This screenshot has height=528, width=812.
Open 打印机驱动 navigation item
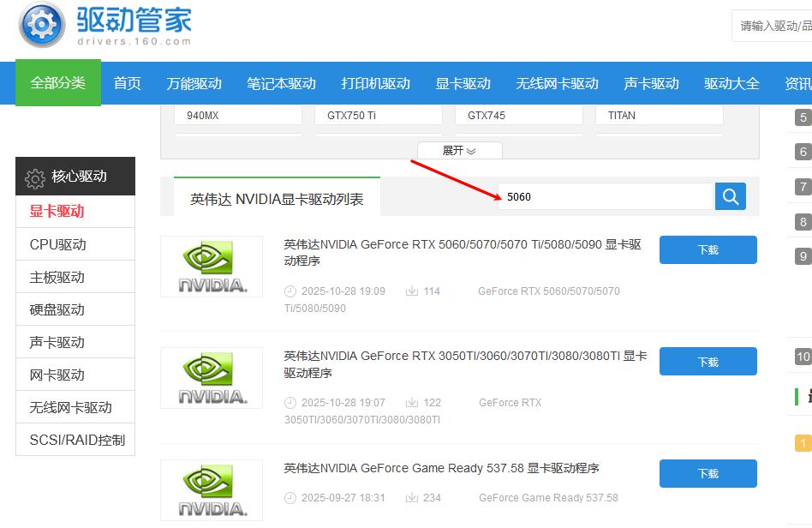(375, 83)
